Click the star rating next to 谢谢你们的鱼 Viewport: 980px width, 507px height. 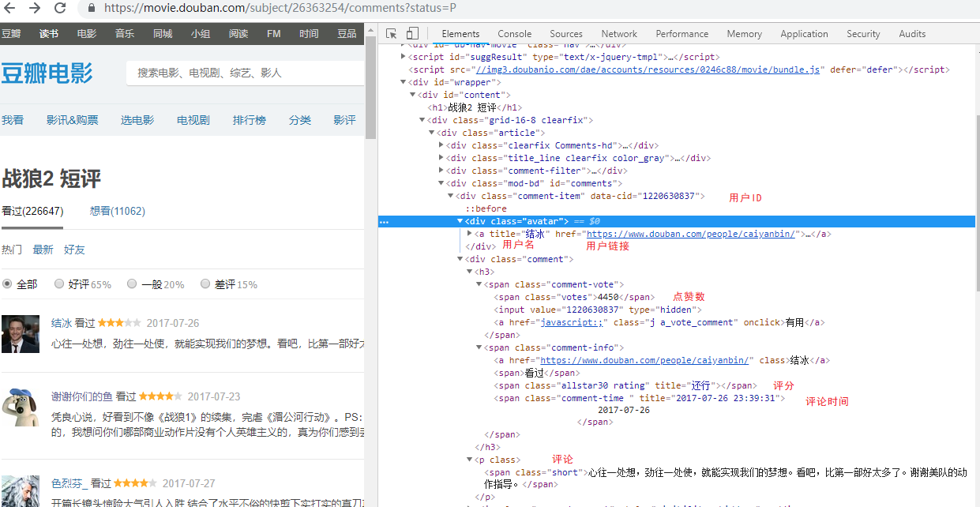[x=162, y=396]
